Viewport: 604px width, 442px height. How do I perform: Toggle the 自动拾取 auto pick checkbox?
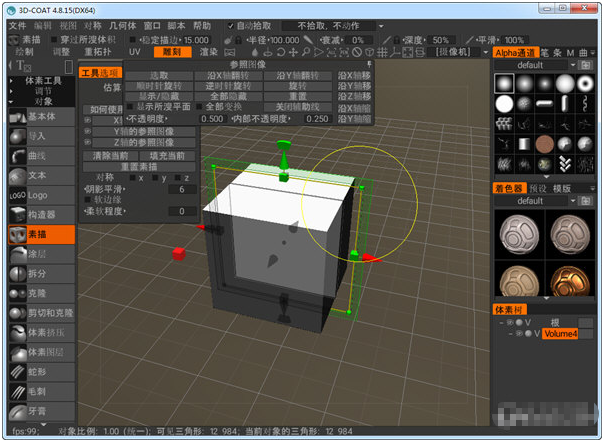point(230,24)
